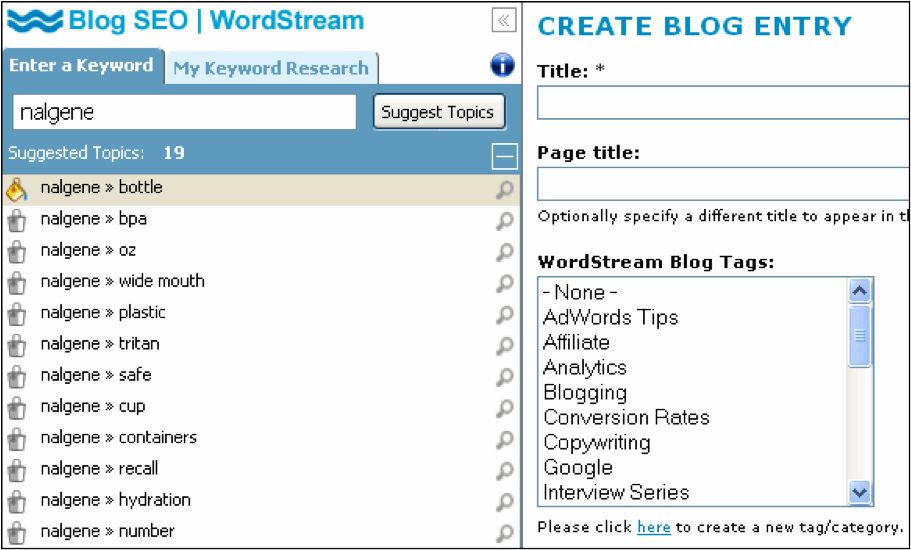Screen dimensions: 911x550
Task: Click the bucket icon beside nalgene number
Action: (x=17, y=534)
